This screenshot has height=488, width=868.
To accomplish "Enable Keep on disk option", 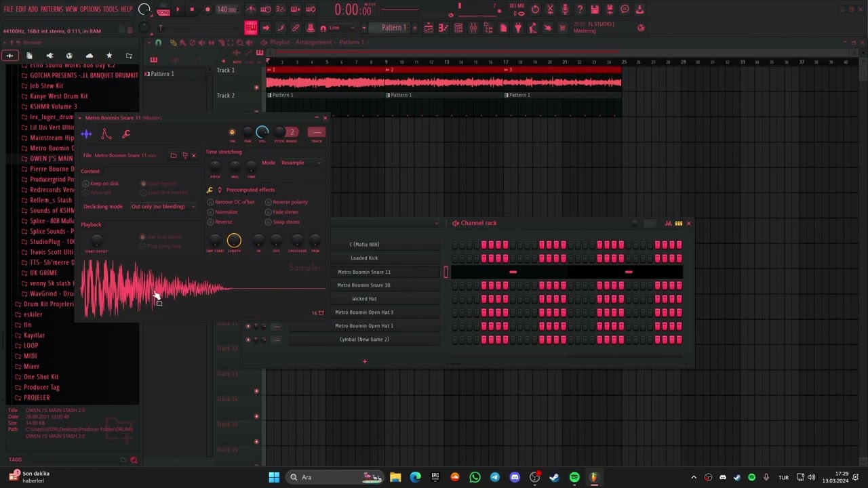I will pyautogui.click(x=100, y=184).
